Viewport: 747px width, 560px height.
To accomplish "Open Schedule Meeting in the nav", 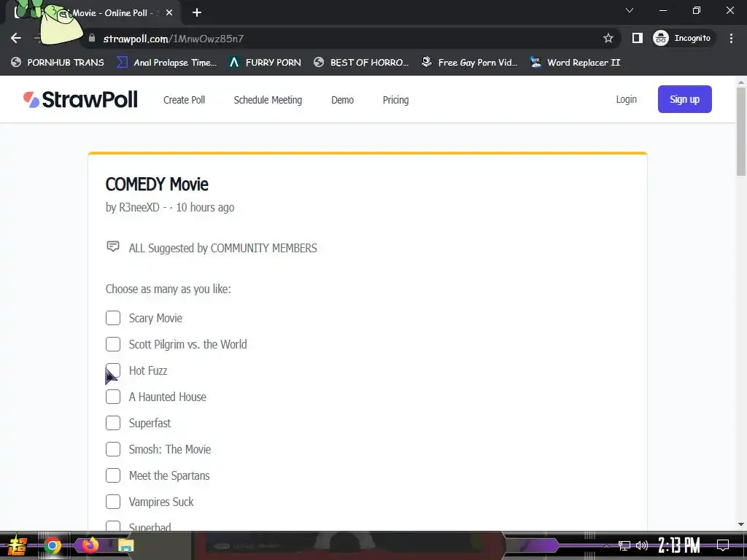I will (x=268, y=100).
